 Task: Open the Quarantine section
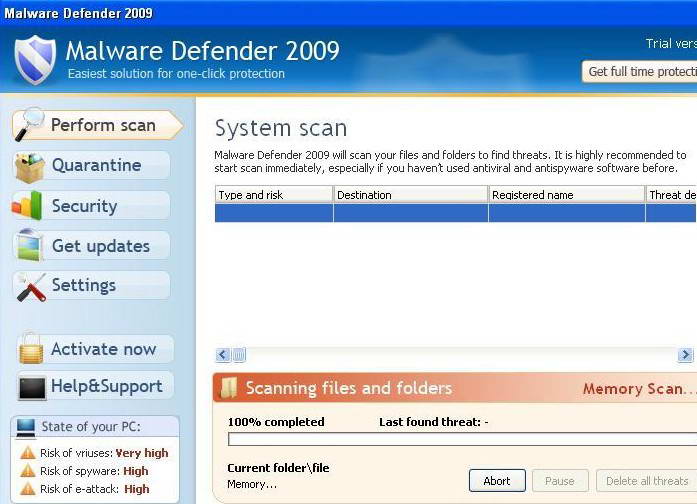(x=96, y=166)
